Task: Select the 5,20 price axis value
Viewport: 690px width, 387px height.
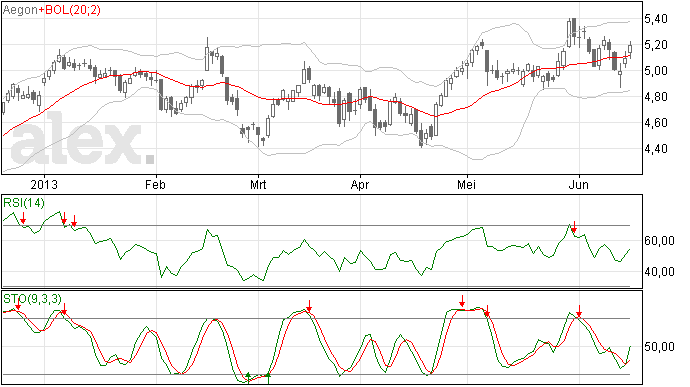Action: click(656, 44)
